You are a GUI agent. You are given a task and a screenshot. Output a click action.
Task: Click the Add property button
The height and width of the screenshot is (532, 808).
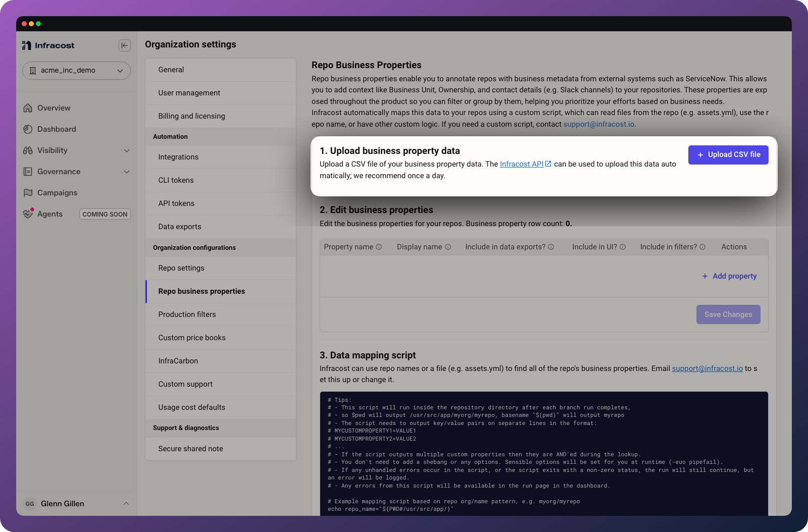coord(729,276)
